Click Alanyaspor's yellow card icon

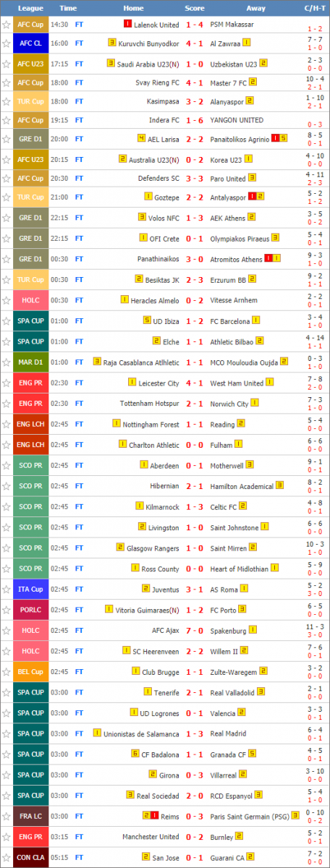pos(250,101)
